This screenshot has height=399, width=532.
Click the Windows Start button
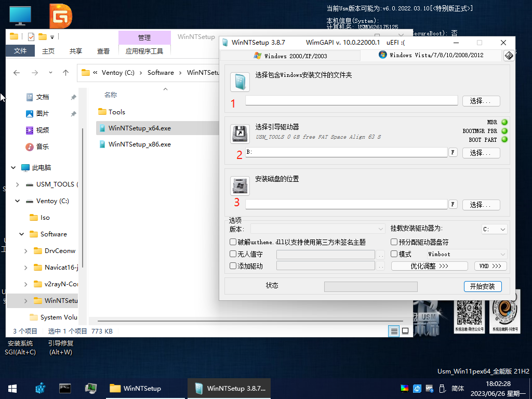(12, 389)
